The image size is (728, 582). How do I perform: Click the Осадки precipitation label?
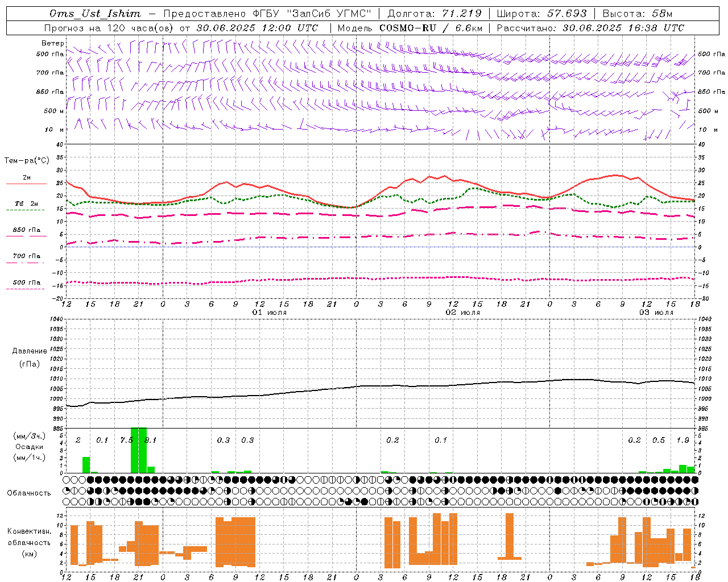pos(29,447)
